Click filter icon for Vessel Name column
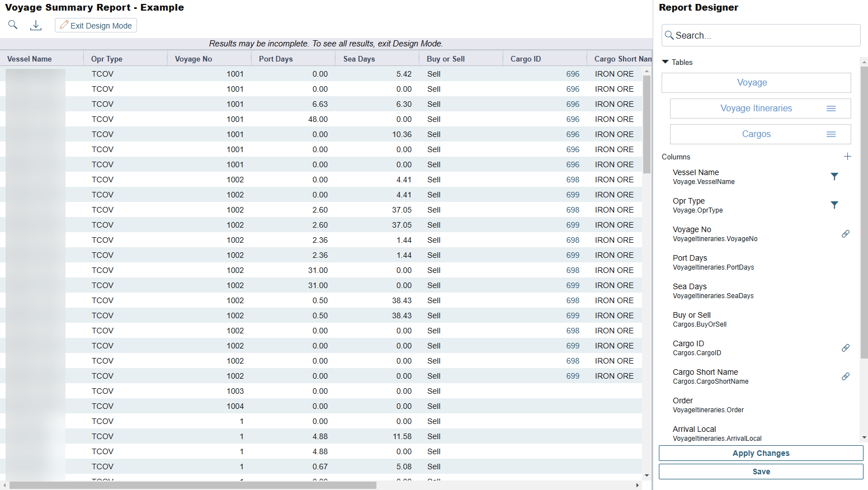Screen dimensions: 868x490 (834, 177)
